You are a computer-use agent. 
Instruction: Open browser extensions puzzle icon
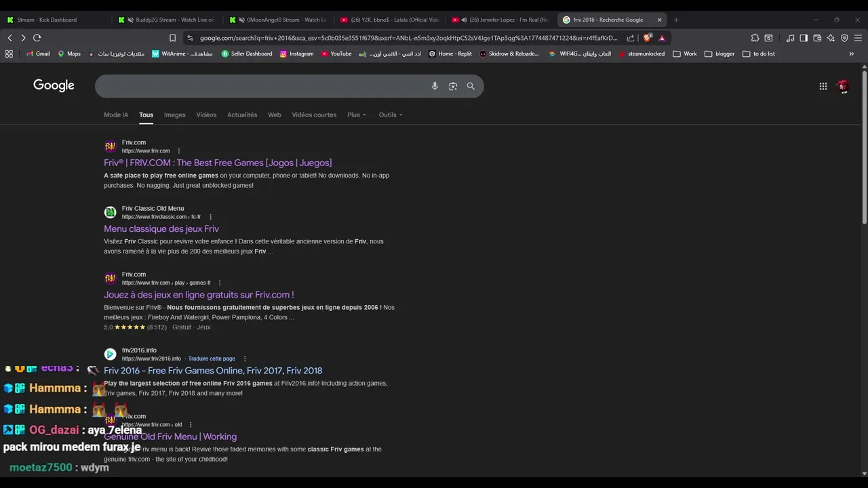(x=755, y=38)
